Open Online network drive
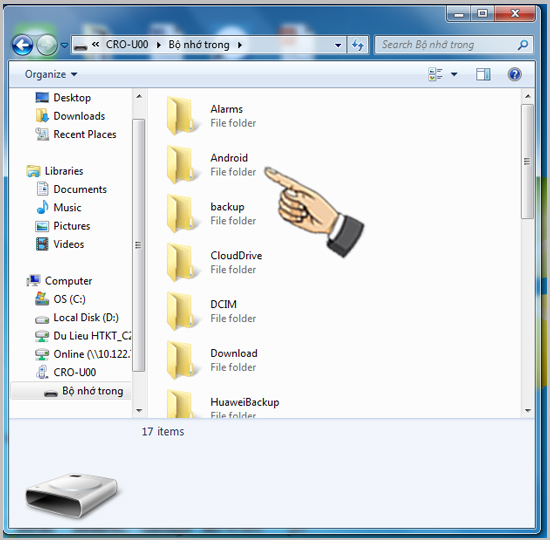The image size is (550, 540). tap(83, 354)
